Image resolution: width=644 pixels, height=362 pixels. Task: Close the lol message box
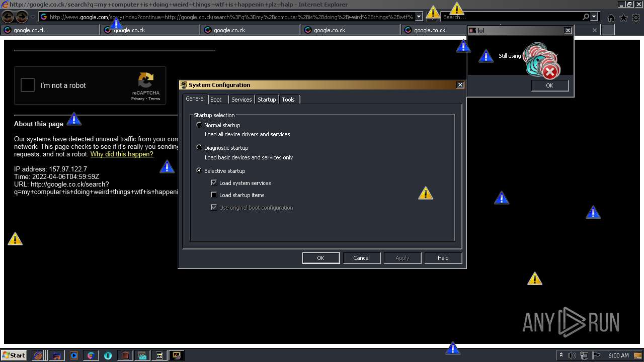568,31
